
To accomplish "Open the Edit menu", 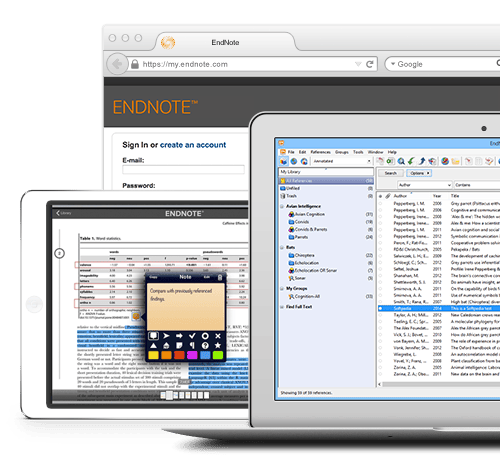I will pos(302,152).
